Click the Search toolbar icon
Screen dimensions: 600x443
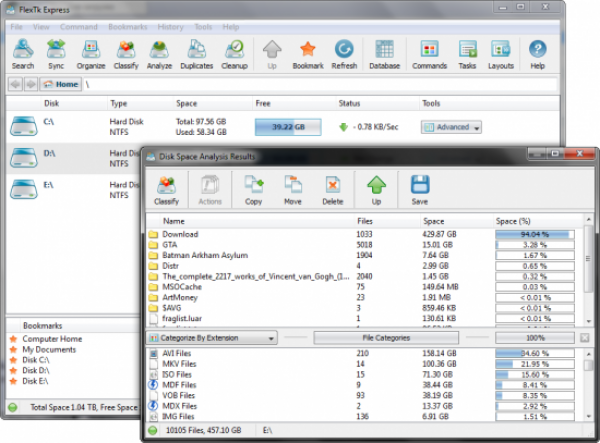(22, 53)
